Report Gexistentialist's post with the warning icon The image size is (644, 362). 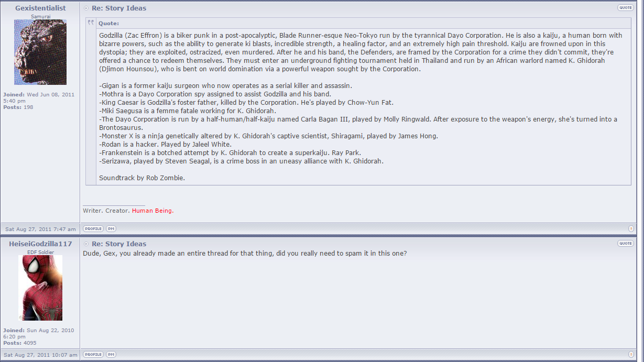[631, 229]
